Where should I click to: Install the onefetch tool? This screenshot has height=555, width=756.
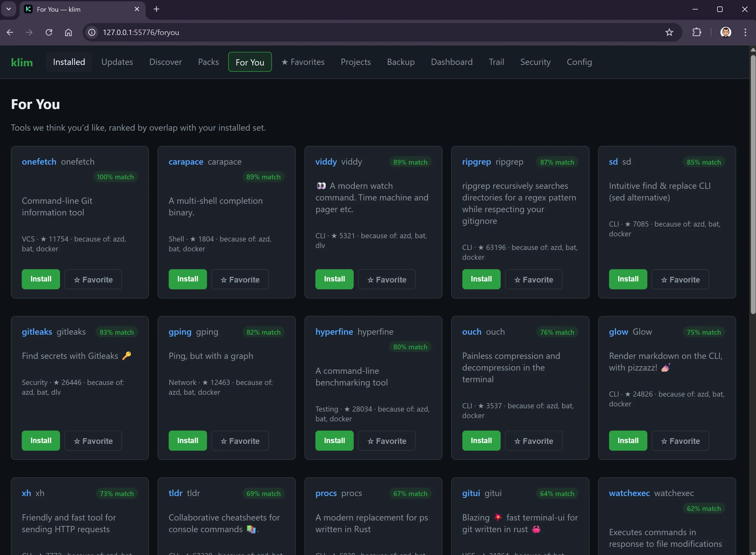click(x=41, y=279)
